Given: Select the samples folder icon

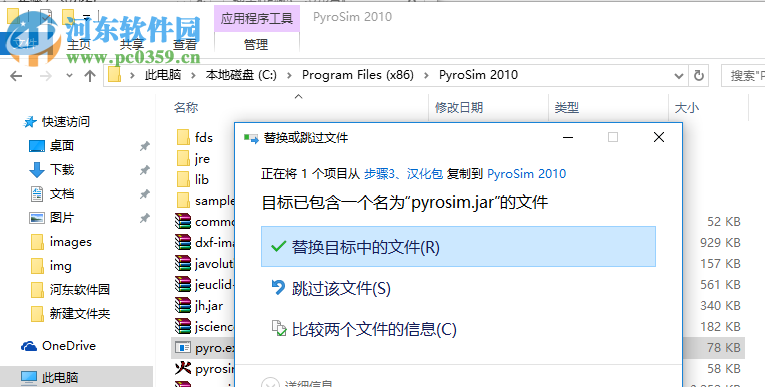Looking at the screenshot, I should pyautogui.click(x=183, y=200).
